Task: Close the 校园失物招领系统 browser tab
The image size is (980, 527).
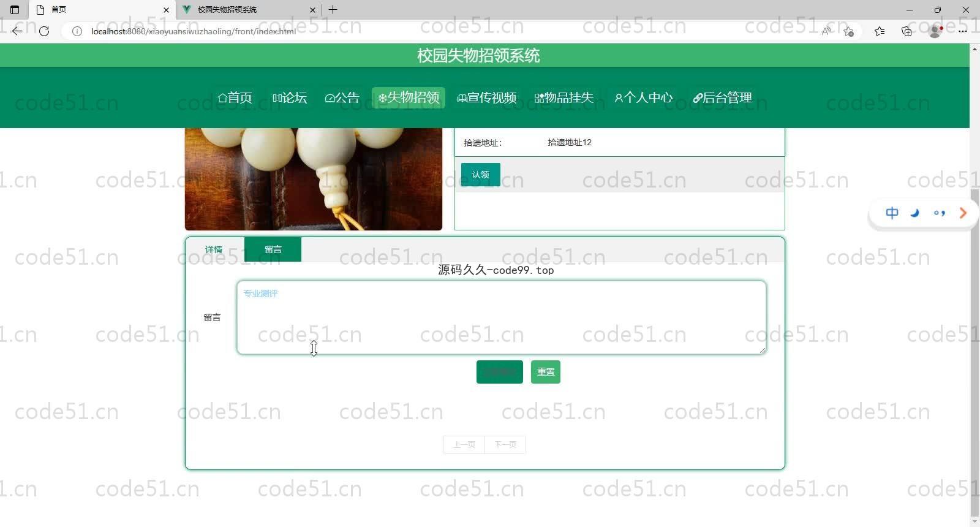Action: (x=312, y=10)
